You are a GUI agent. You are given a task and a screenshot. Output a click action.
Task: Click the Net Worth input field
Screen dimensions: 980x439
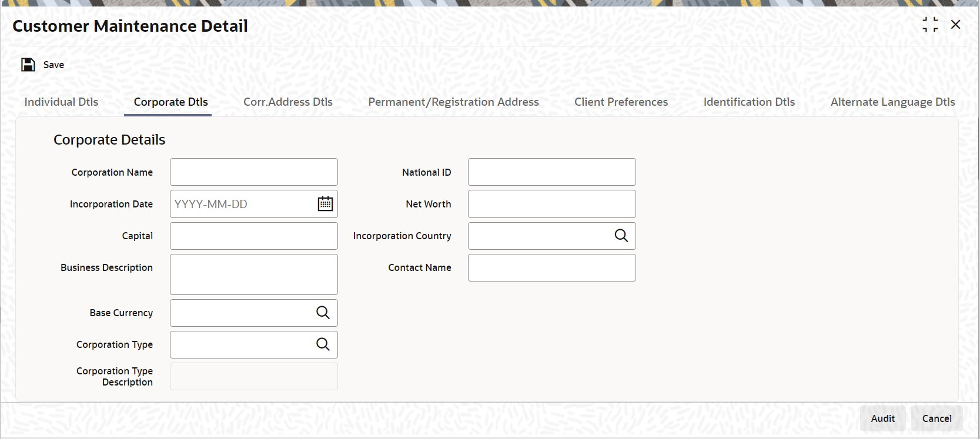pyautogui.click(x=552, y=204)
